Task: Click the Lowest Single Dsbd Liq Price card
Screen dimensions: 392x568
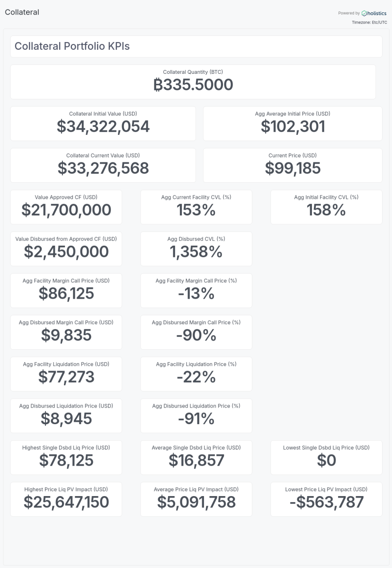Action: pyautogui.click(x=326, y=457)
